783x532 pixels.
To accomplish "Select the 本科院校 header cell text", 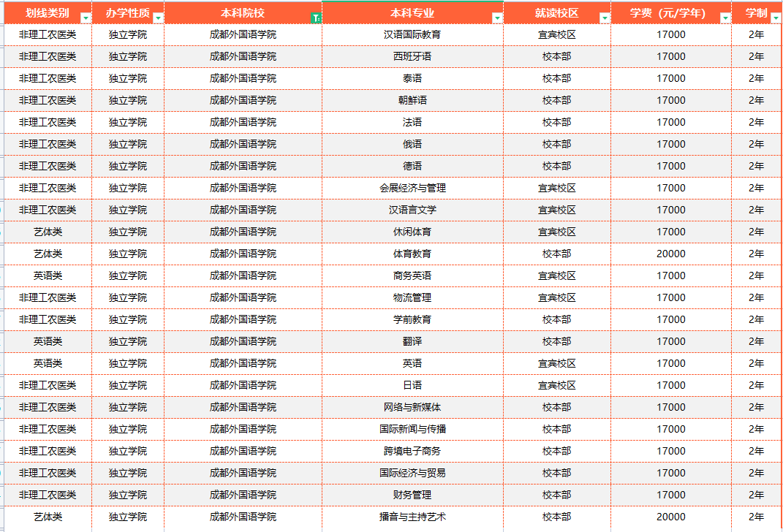I will click(x=243, y=13).
